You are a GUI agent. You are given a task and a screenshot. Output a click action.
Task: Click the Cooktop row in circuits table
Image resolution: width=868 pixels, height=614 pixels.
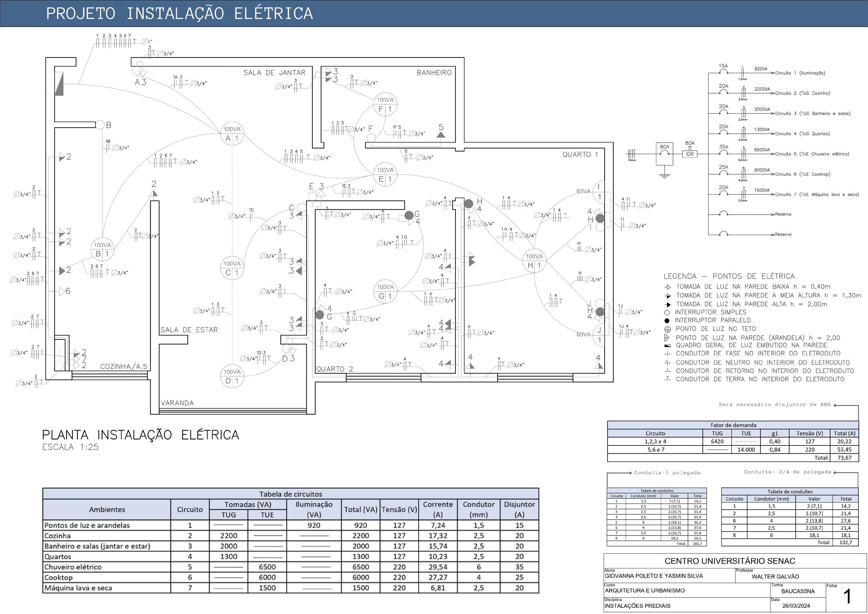click(x=58, y=577)
